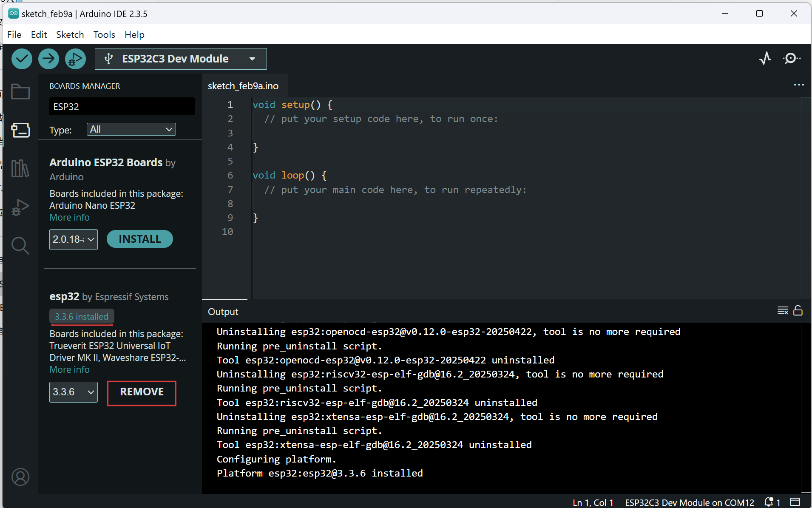Image resolution: width=812 pixels, height=508 pixels.
Task: Click line number 10 in editor gutter
Action: click(x=227, y=232)
